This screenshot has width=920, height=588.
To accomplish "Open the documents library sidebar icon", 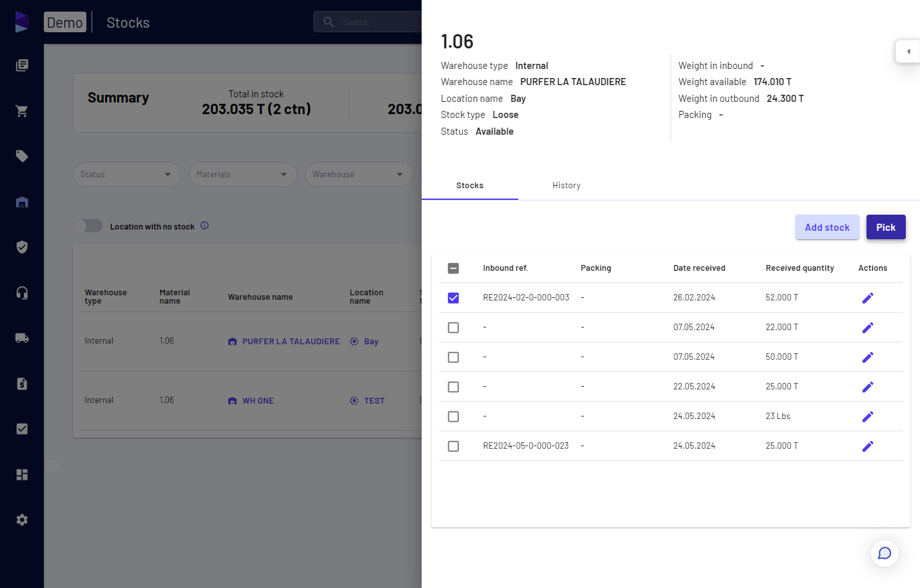I will tap(22, 65).
